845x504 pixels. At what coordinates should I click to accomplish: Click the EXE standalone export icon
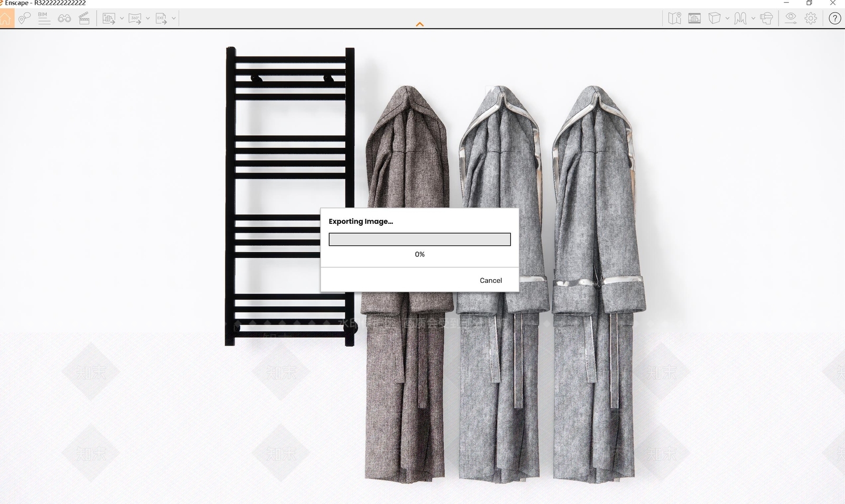[161, 18]
